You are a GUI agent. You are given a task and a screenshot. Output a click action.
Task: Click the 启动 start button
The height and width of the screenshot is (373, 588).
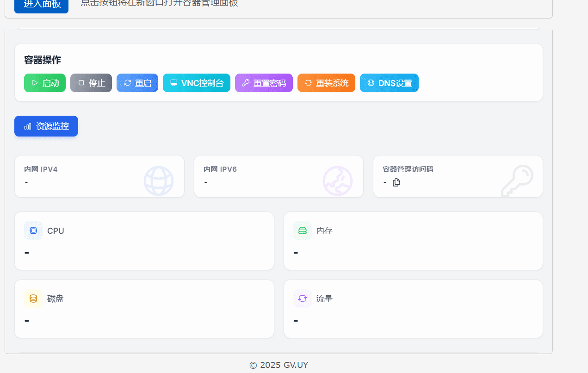tap(45, 83)
